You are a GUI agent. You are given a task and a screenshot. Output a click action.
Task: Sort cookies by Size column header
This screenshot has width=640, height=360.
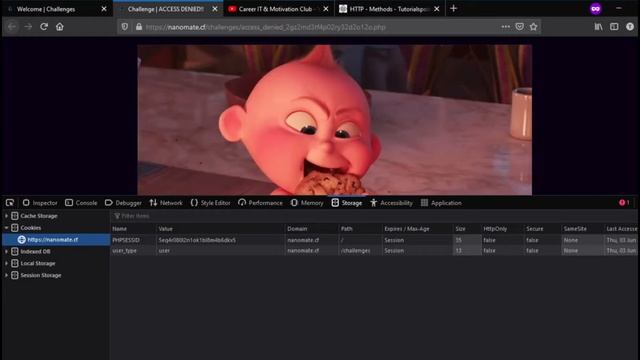click(x=467, y=229)
